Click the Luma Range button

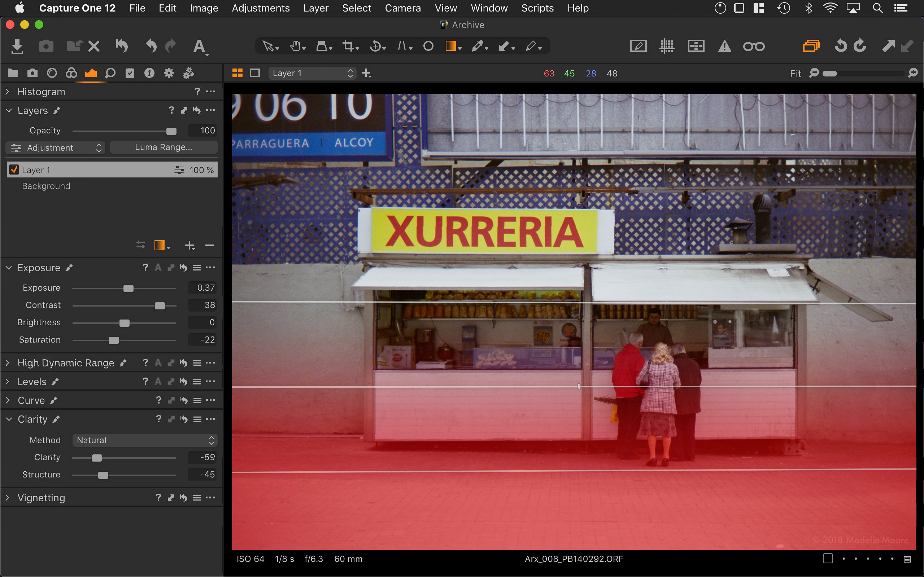pos(164,147)
